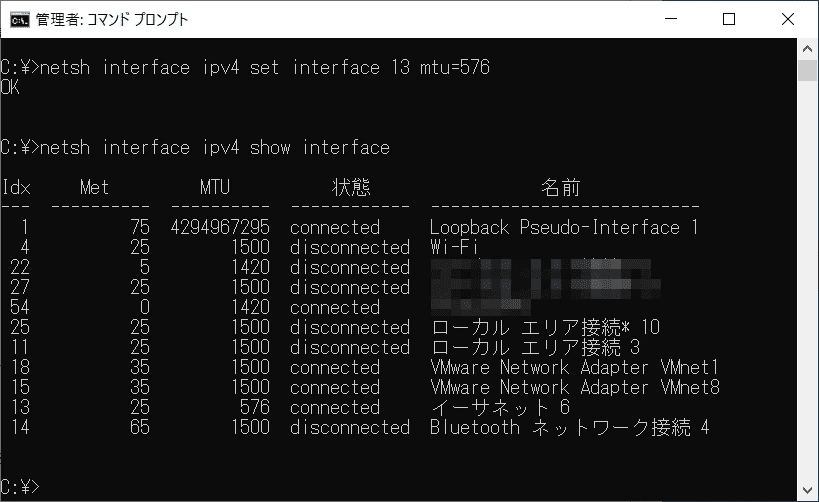Click the Wi-Fi interface name

coord(454,247)
